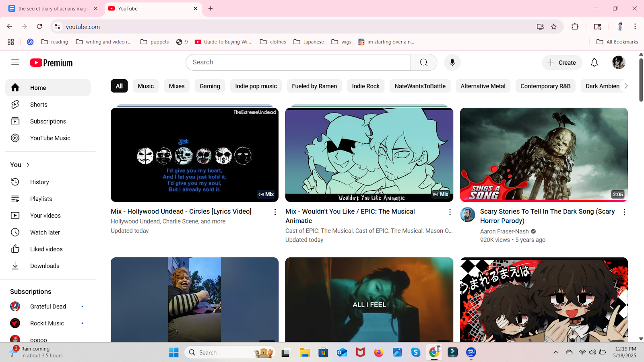This screenshot has height=362, width=644.
Task: Open Aaron Fraser-Nash channel link
Action: click(504, 231)
